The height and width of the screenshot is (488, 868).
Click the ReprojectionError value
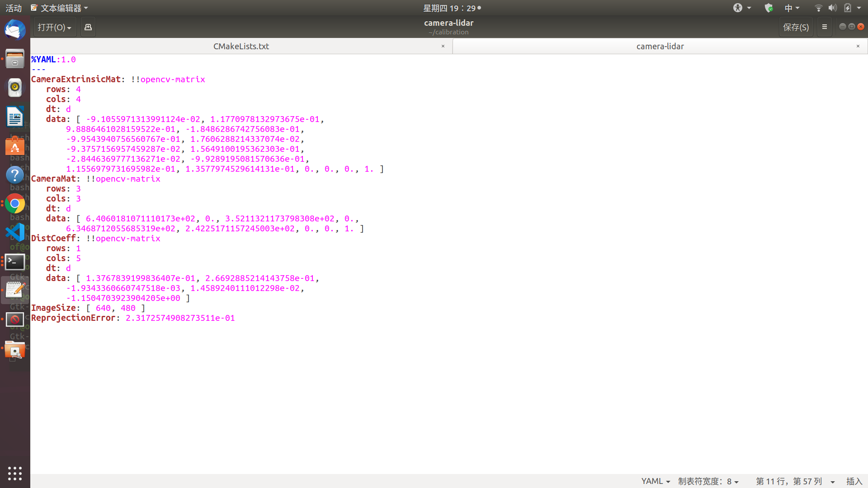180,318
